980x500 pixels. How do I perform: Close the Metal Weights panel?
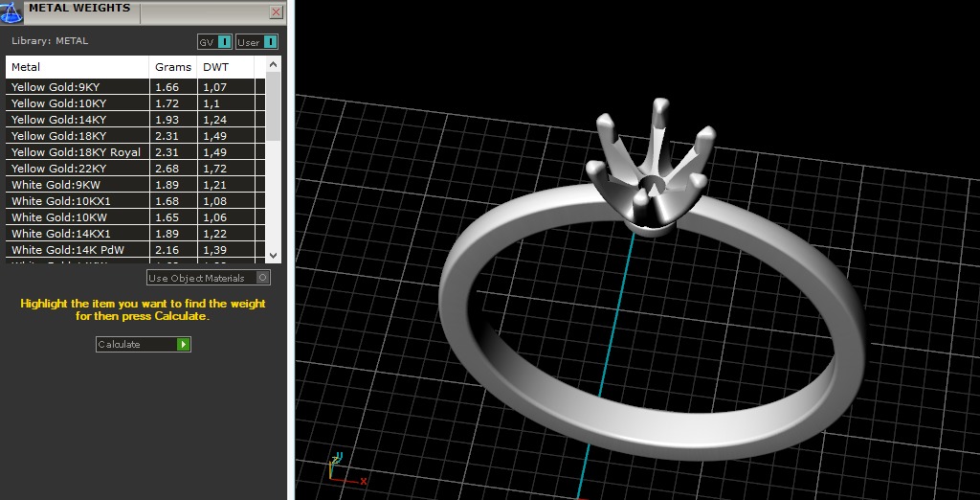[276, 11]
